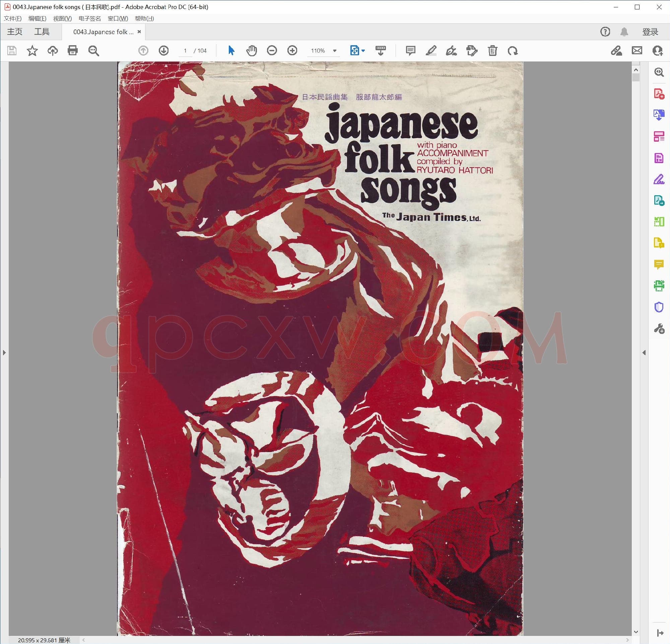Open the 视图(V) menu
Image resolution: width=670 pixels, height=644 pixels.
[62, 18]
